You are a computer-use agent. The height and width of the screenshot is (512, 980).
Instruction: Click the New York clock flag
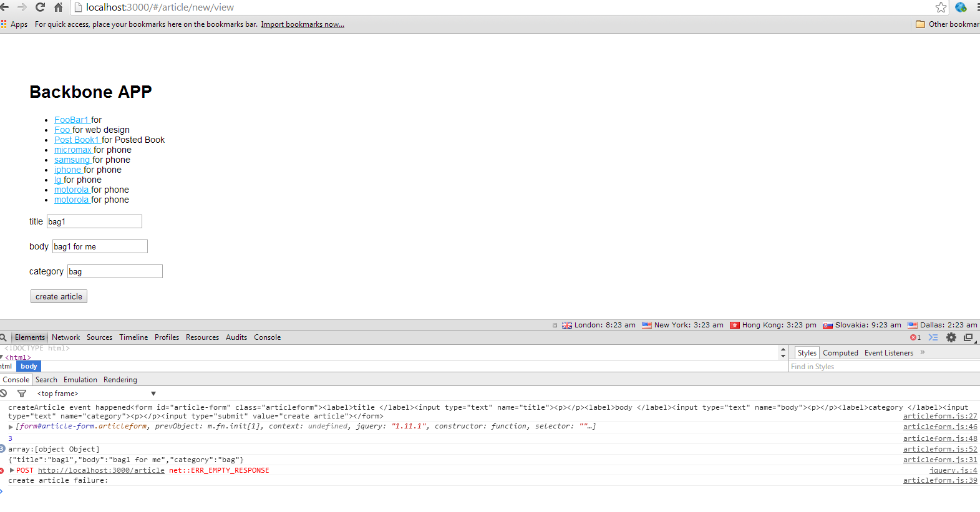pos(647,325)
